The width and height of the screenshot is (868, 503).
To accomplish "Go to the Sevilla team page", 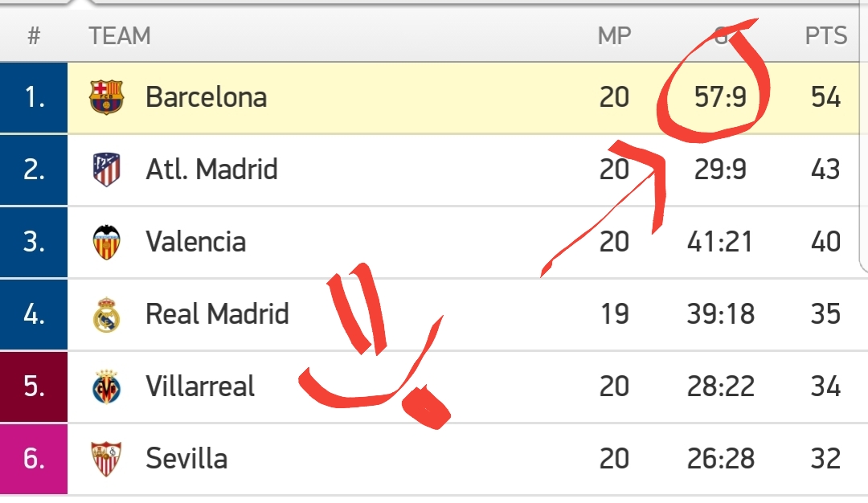I will point(186,459).
